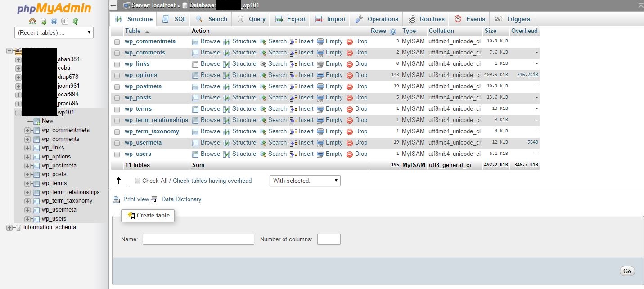Open the blue documentation help icon

[x=54, y=21]
